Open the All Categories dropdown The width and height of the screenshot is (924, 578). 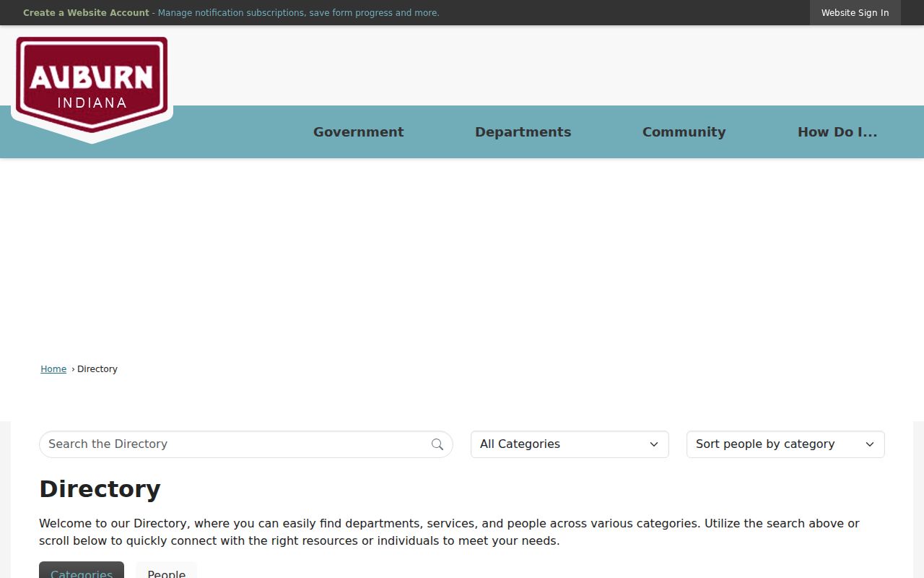point(570,444)
